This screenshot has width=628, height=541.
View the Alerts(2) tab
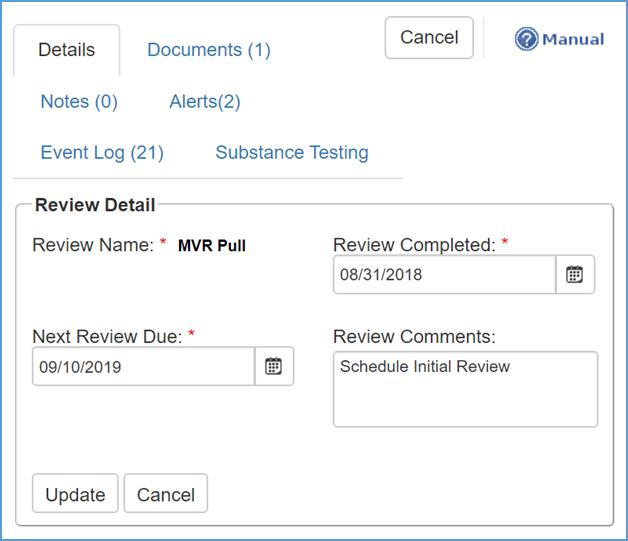(205, 102)
